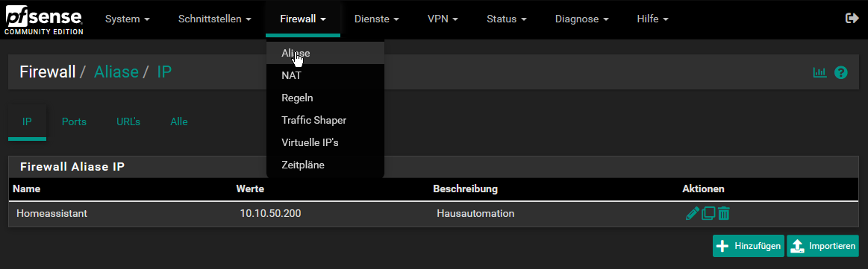Screen dimensions: 868x269
Task: Click the Hinzufügen button
Action: click(x=749, y=246)
